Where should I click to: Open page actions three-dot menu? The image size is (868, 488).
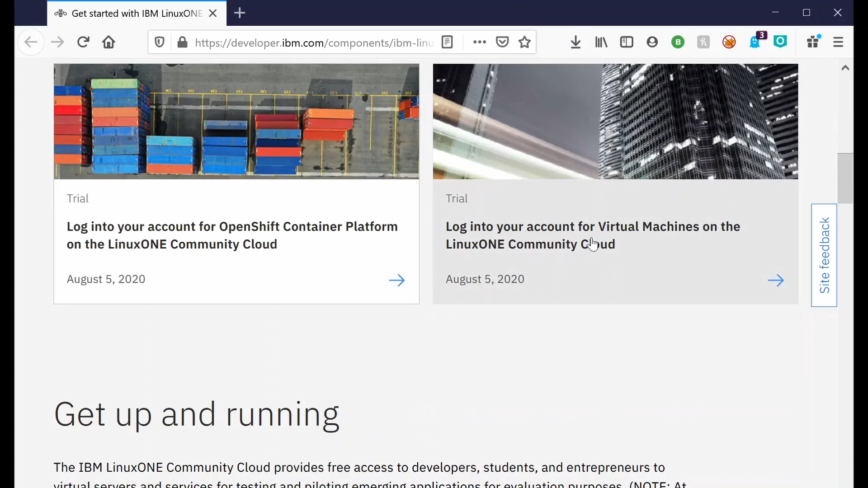[479, 42]
